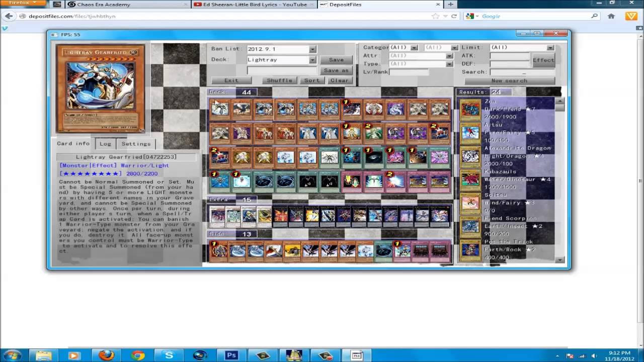The height and width of the screenshot is (362, 644).
Task: Switch to Firefox in the taskbar
Action: (106, 355)
